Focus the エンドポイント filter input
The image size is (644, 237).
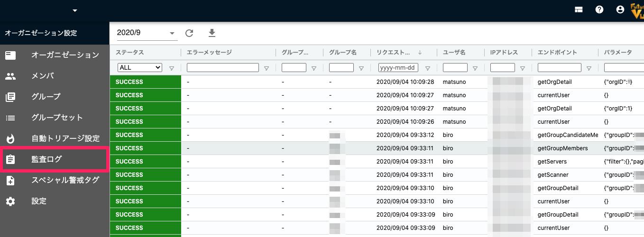click(560, 68)
